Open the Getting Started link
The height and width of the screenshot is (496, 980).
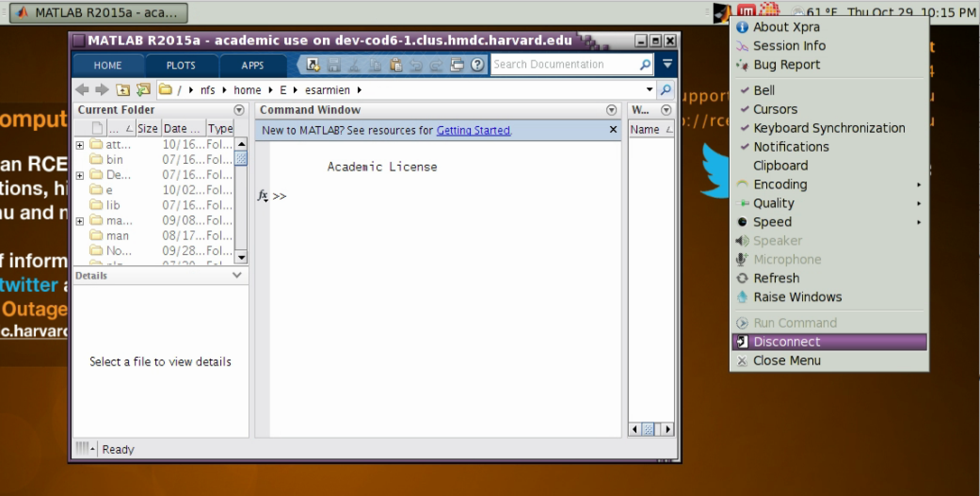[x=473, y=130]
